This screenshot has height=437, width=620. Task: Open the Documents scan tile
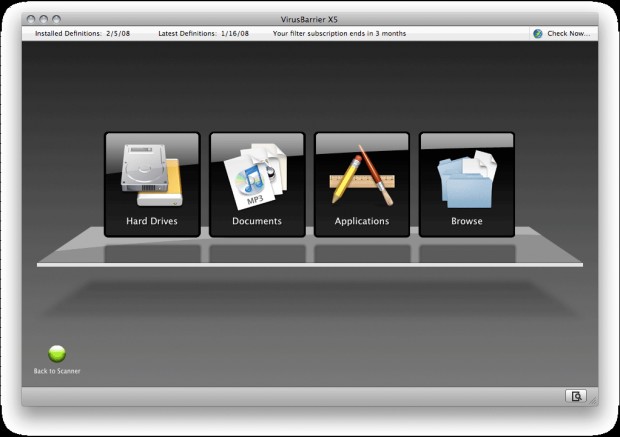pos(257,185)
